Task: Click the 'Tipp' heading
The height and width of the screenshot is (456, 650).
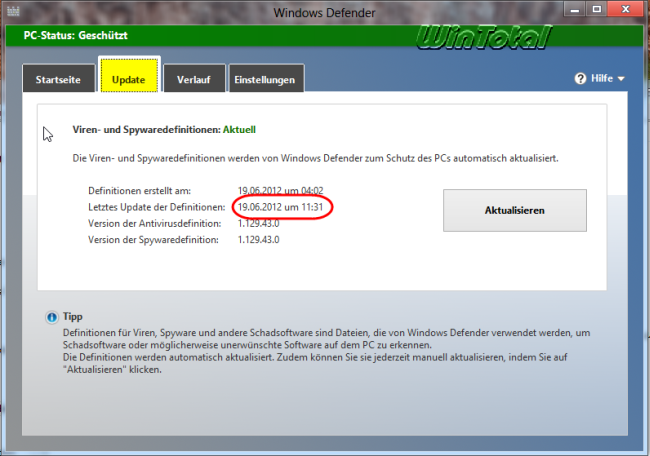Action: tap(73, 317)
